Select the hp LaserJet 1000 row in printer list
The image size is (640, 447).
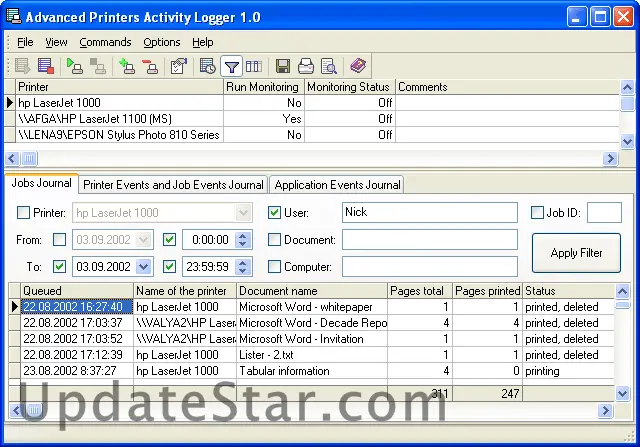coord(311,103)
